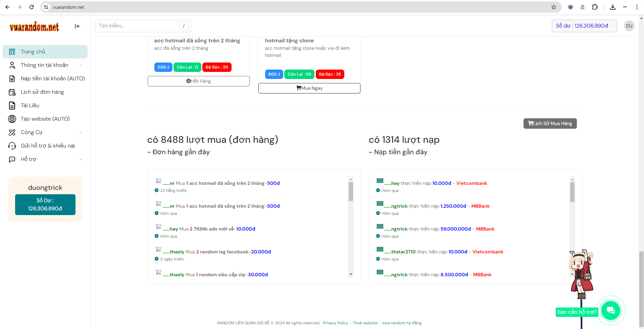Open Lịch sử đơn hàng menu item
This screenshot has width=644, height=329.
coord(42,92)
